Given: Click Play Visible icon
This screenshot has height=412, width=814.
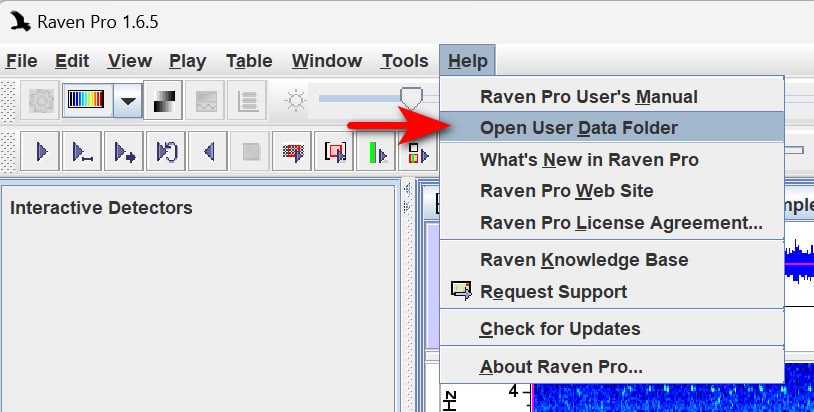Looking at the screenshot, I should pos(82,152).
